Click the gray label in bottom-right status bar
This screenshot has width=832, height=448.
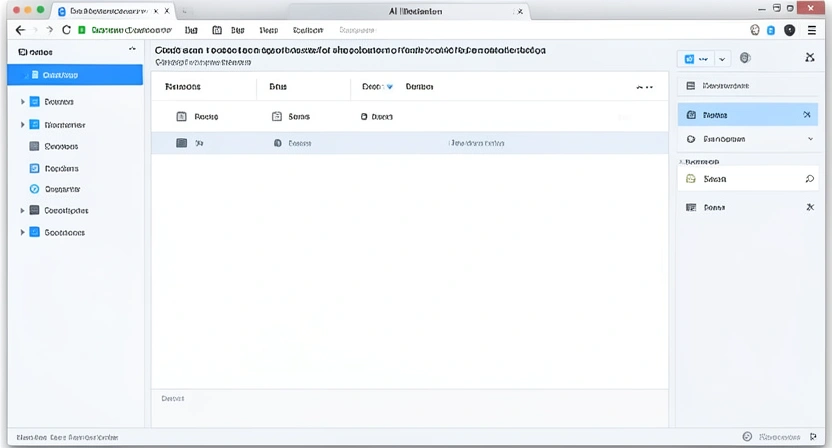click(779, 437)
